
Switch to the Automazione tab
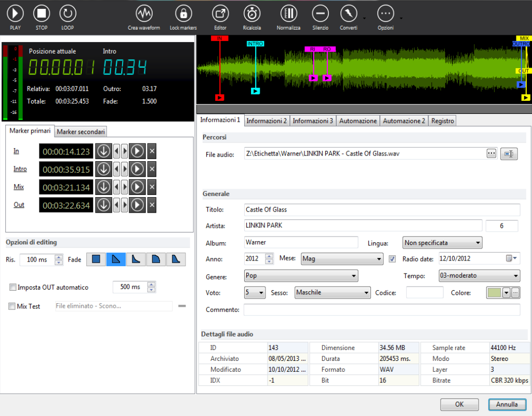click(357, 121)
